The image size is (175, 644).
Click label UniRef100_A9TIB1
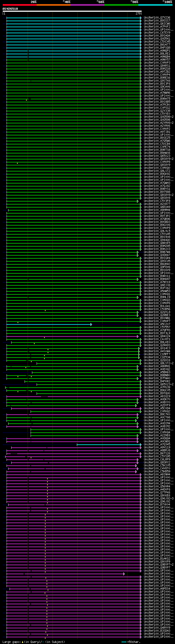pyautogui.click(x=157, y=132)
